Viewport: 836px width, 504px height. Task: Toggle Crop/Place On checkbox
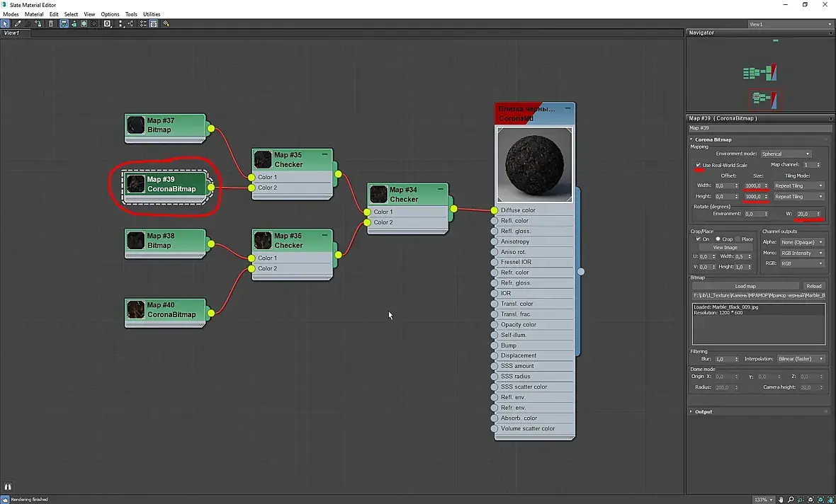click(x=698, y=239)
